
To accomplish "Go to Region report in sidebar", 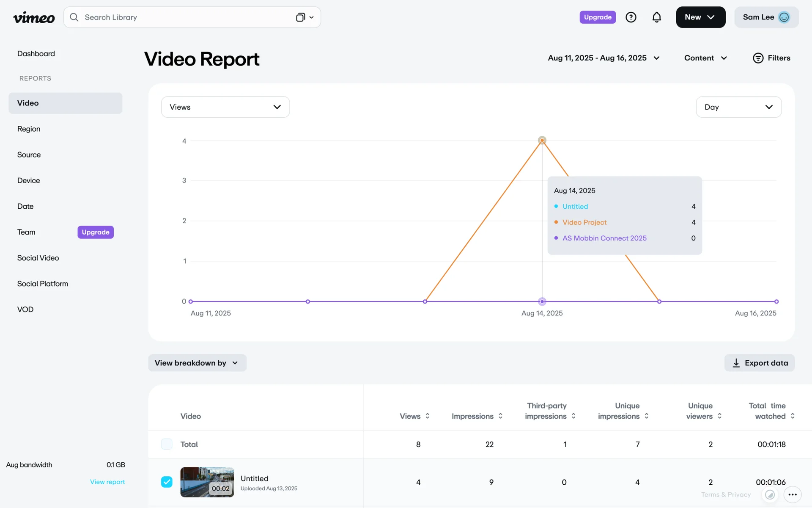I will (29, 129).
